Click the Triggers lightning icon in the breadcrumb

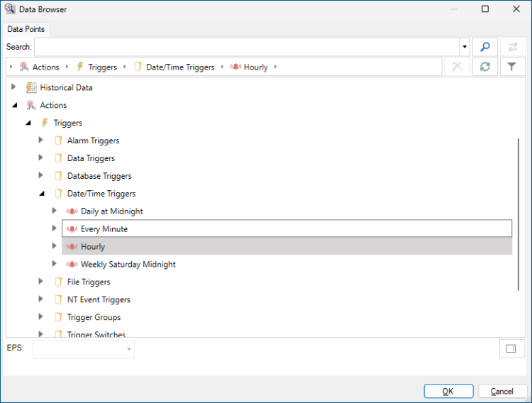(80, 67)
